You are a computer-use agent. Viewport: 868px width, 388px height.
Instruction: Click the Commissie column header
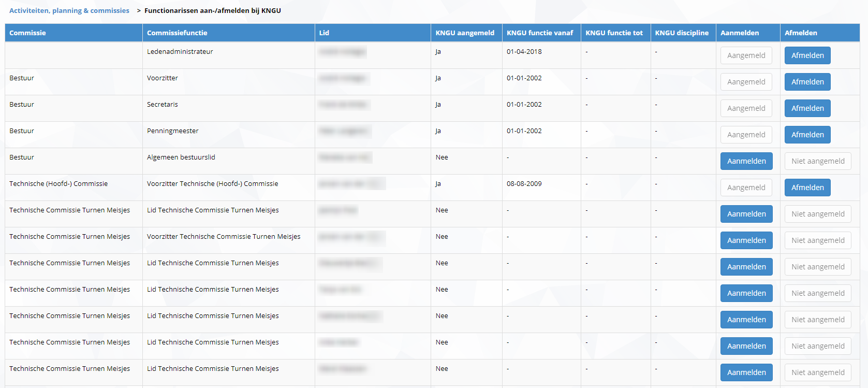click(x=27, y=33)
